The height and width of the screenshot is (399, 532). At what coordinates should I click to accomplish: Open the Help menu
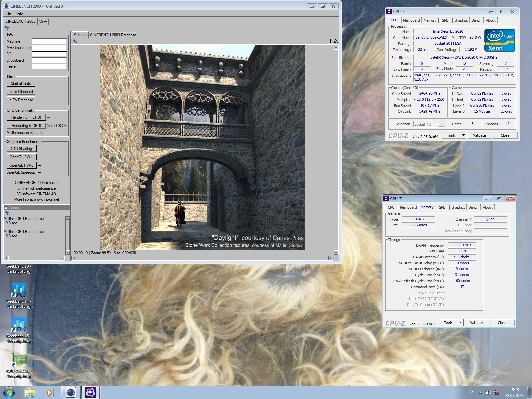click(x=19, y=13)
